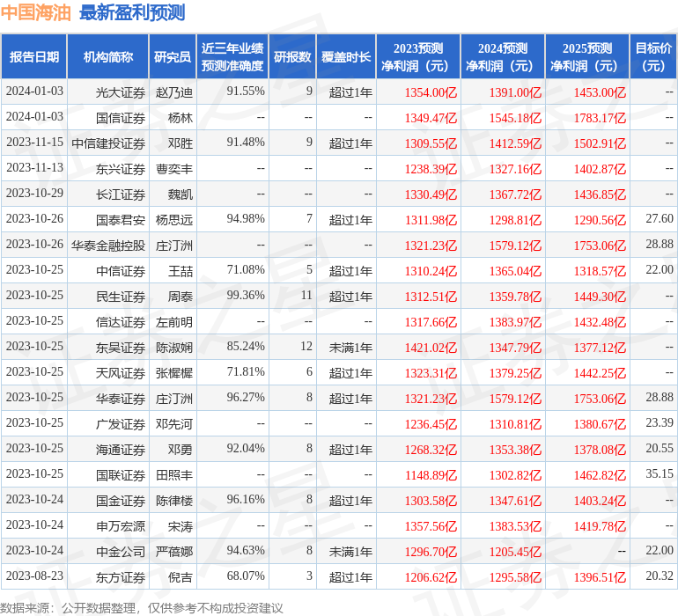Click researcher name 张樨樨
The height and width of the screenshot is (616, 678).
(x=173, y=372)
